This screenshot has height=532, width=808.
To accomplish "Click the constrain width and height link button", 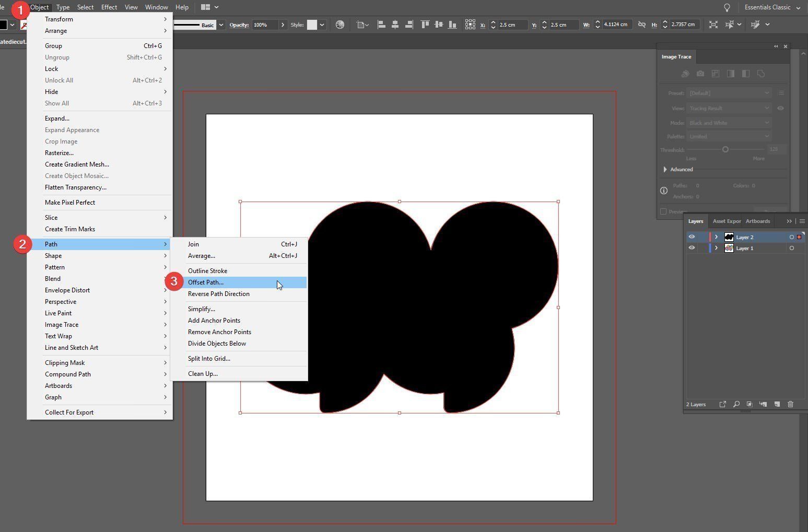I will coord(641,24).
